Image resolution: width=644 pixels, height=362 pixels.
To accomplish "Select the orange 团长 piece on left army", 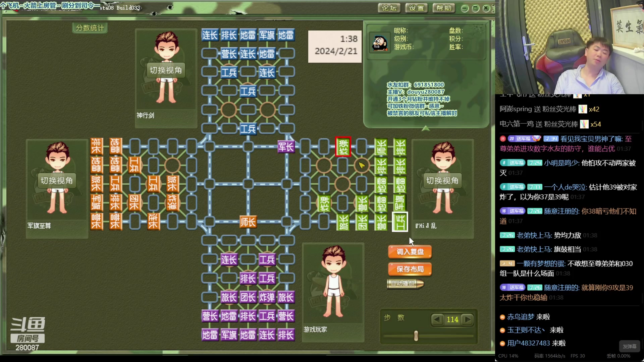I will [134, 203].
